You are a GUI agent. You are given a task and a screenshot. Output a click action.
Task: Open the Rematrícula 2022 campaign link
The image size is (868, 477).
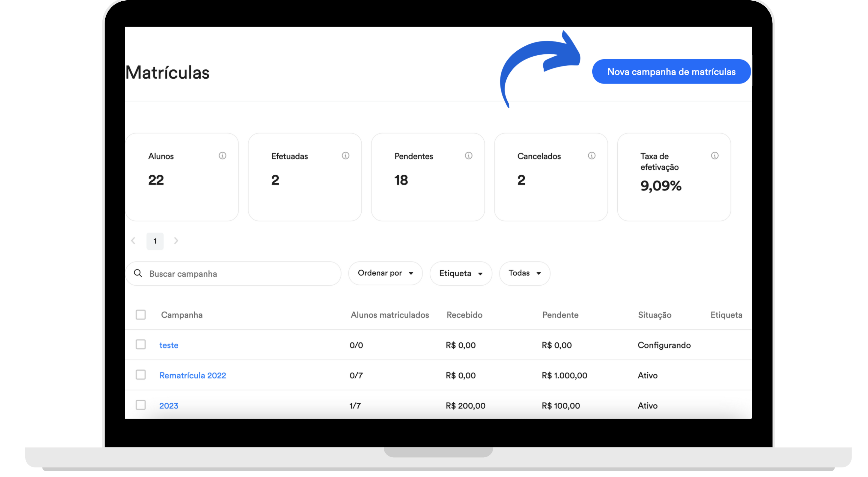193,375
